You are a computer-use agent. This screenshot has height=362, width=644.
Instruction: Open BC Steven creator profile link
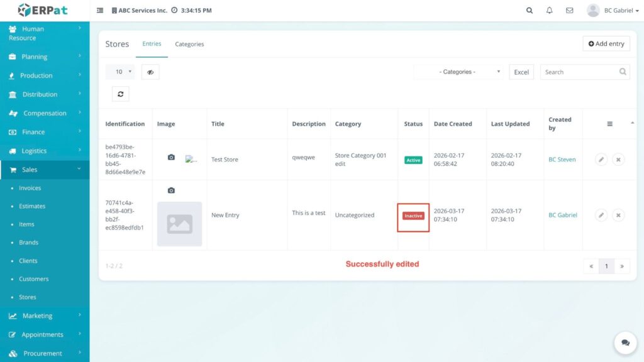coord(562,160)
